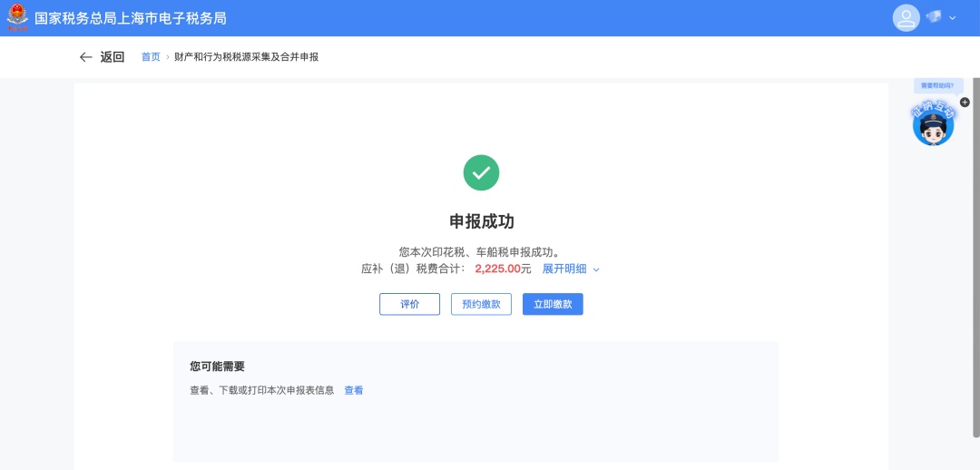
Task: Click the 立即缴款 button
Action: click(554, 304)
